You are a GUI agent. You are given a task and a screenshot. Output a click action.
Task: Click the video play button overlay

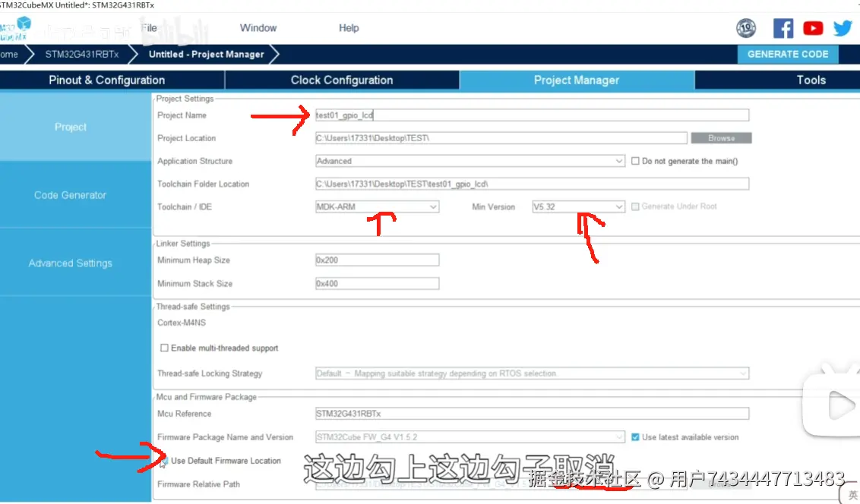(837, 408)
